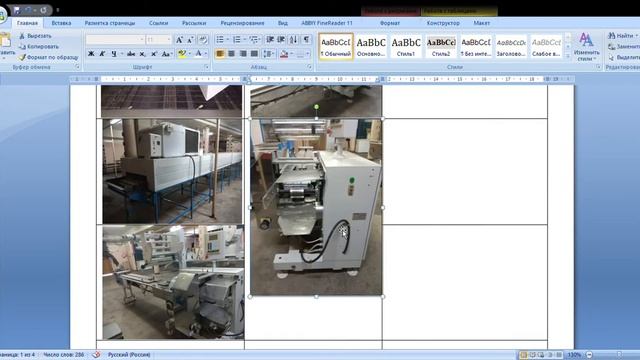Open the font name combo box

[115, 40]
